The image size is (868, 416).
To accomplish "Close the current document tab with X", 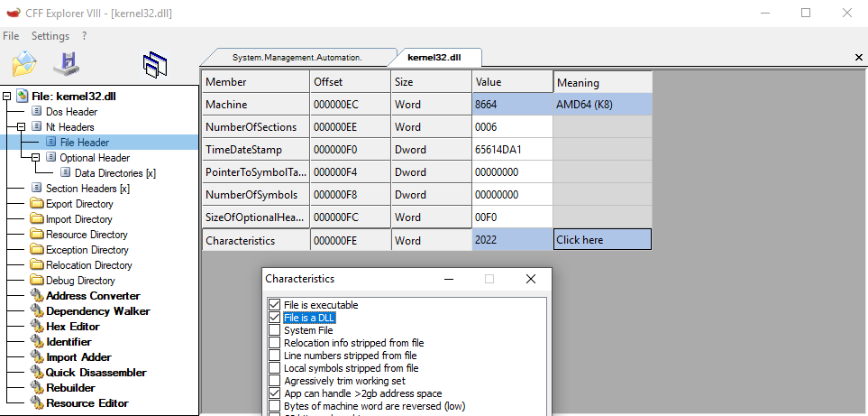I will tap(859, 57).
